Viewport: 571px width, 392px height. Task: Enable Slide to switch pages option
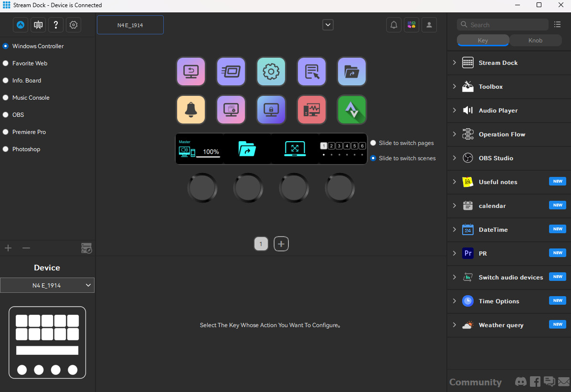click(373, 143)
